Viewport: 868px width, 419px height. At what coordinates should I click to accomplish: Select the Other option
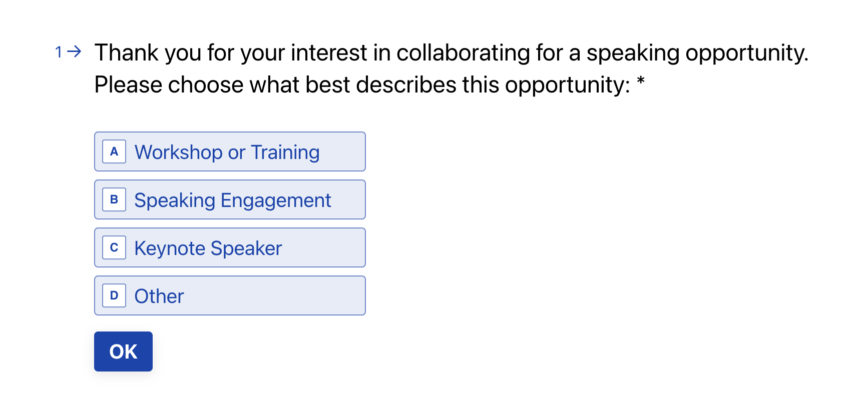point(230,295)
